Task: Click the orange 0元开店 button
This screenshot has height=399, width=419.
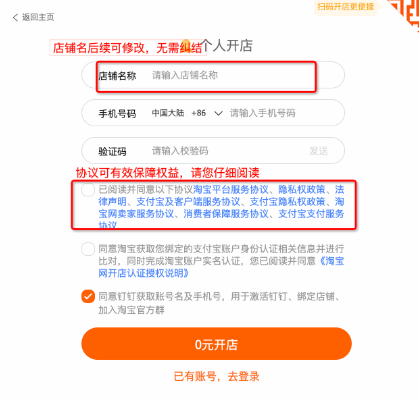Action: point(216,344)
